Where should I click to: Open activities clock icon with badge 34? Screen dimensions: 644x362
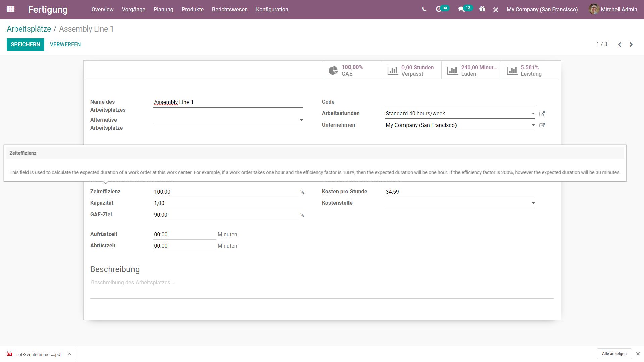point(439,9)
